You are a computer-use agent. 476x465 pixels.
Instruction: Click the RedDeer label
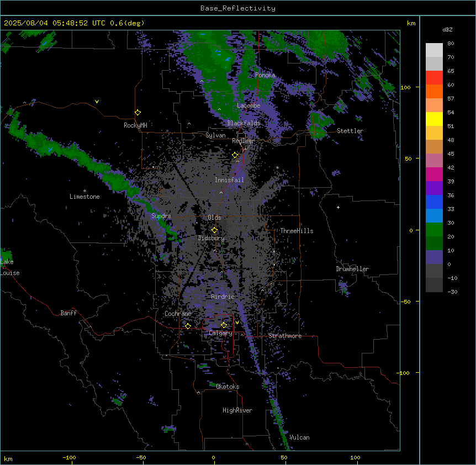(243, 141)
